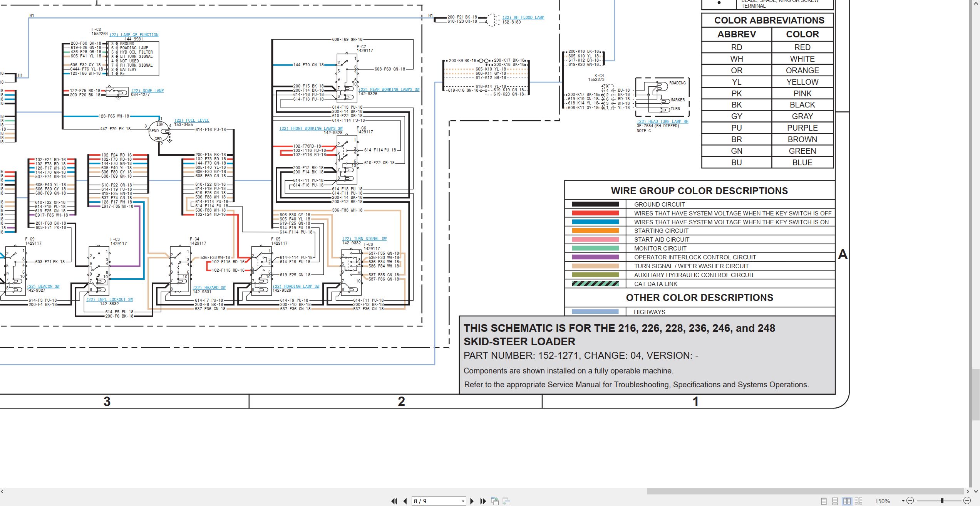This screenshot has height=506, width=980.
Task: Go to the previous page
Action: point(405,501)
